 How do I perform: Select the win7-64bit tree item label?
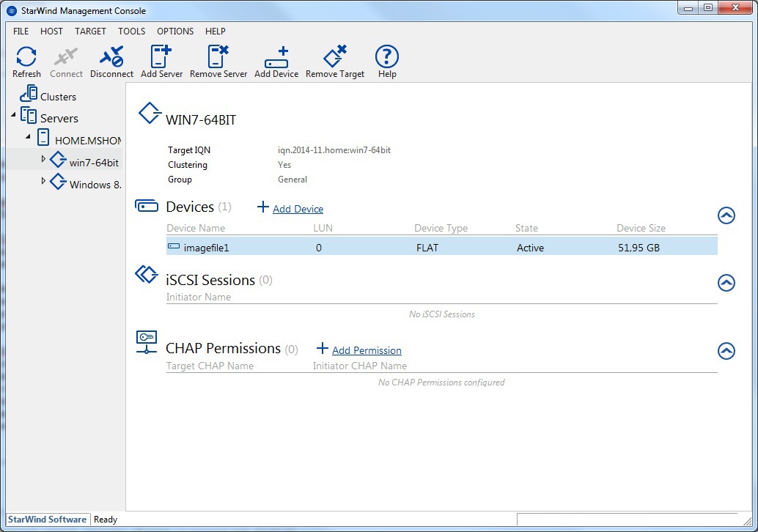pyautogui.click(x=94, y=163)
